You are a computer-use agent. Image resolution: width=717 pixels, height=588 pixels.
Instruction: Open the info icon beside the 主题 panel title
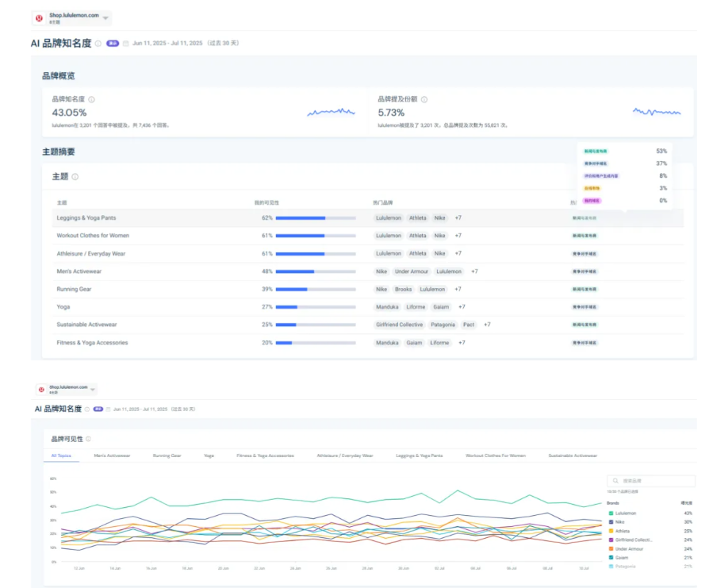point(75,177)
